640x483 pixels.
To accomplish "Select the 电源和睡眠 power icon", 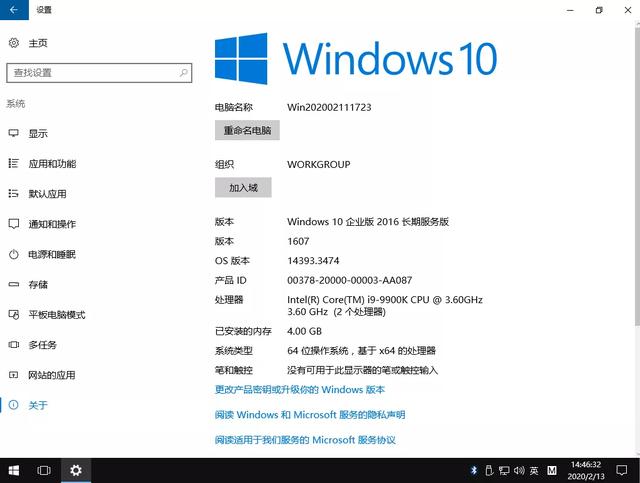I will click(13, 254).
